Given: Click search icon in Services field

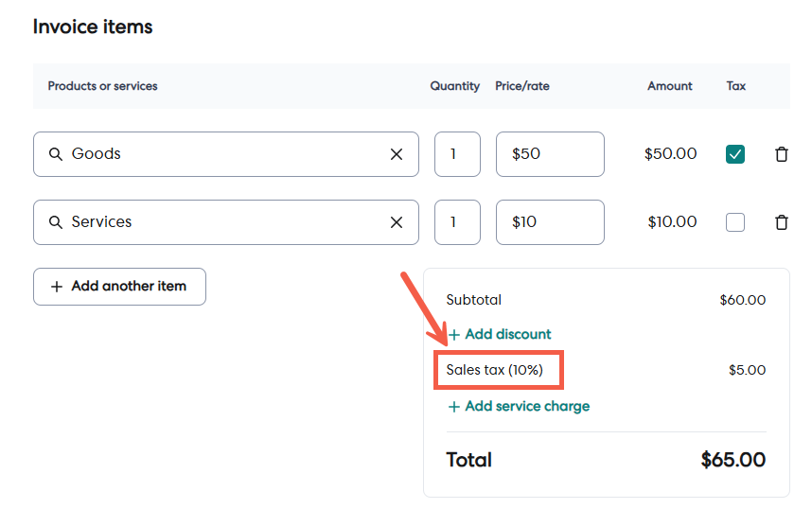Looking at the screenshot, I should [x=55, y=222].
